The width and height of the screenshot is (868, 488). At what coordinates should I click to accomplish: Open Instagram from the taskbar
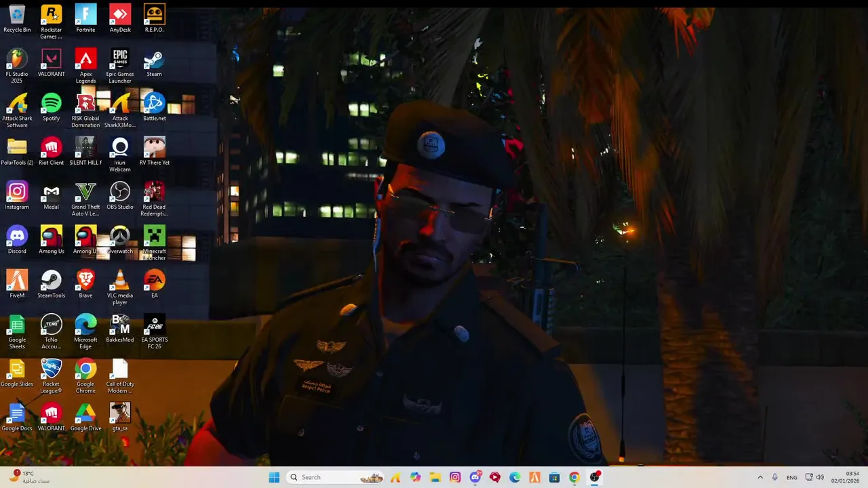[455, 477]
